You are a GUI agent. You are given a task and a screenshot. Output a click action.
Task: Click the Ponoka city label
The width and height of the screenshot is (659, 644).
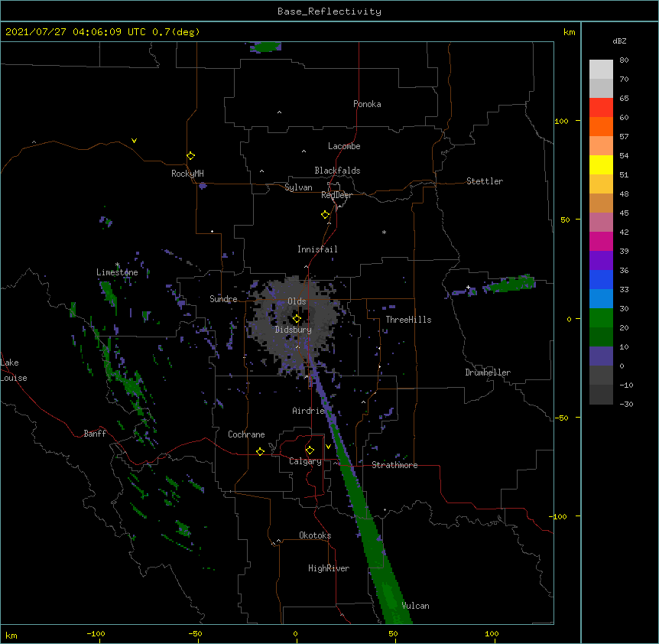coord(367,104)
